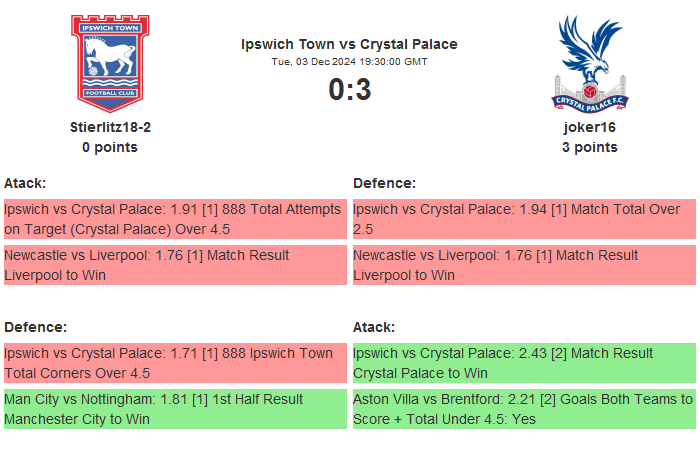The height and width of the screenshot is (460, 700).
Task: Click the Atack heading under Stierlitz18-2
Action: point(25,183)
